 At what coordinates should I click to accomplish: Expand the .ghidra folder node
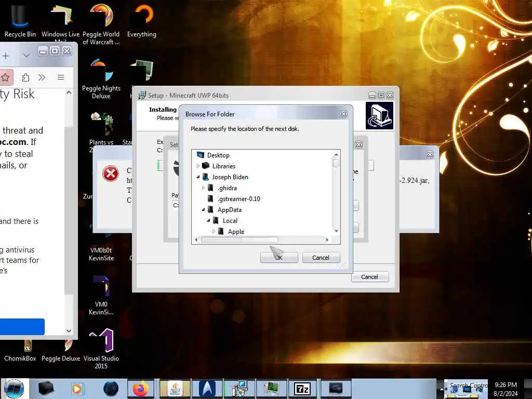click(x=203, y=188)
